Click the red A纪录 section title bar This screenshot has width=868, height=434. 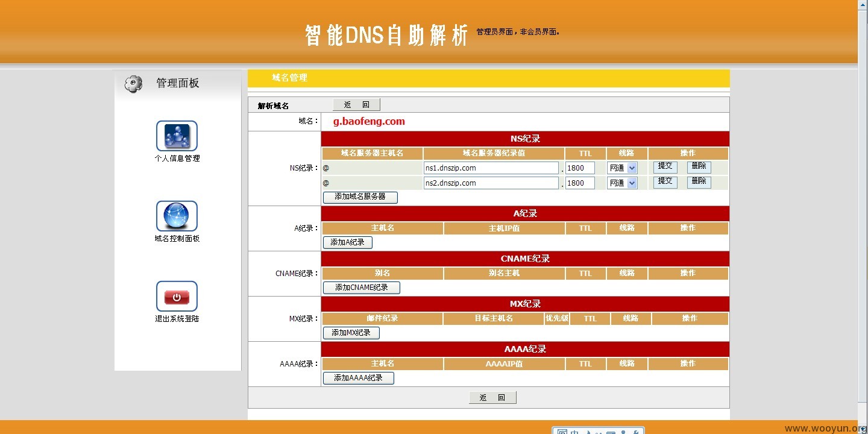pyautogui.click(x=525, y=213)
